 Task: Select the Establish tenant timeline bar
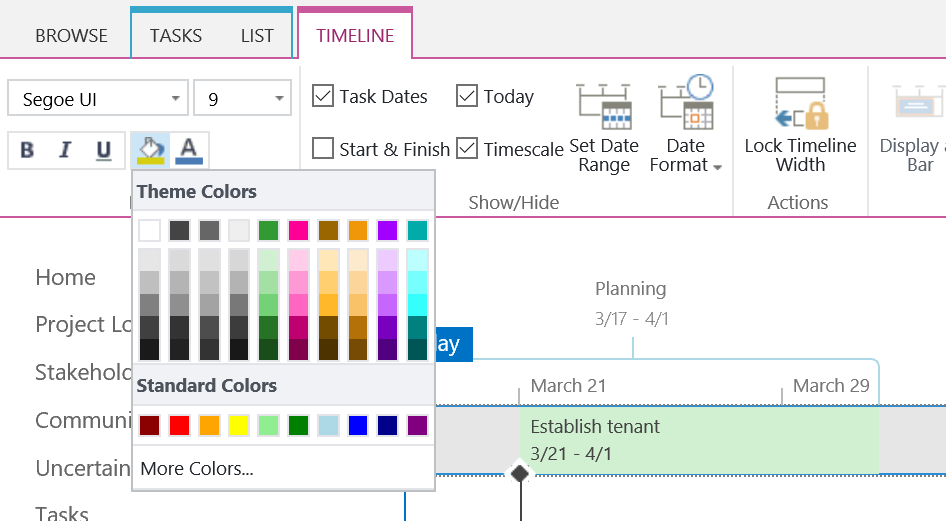tap(698, 440)
